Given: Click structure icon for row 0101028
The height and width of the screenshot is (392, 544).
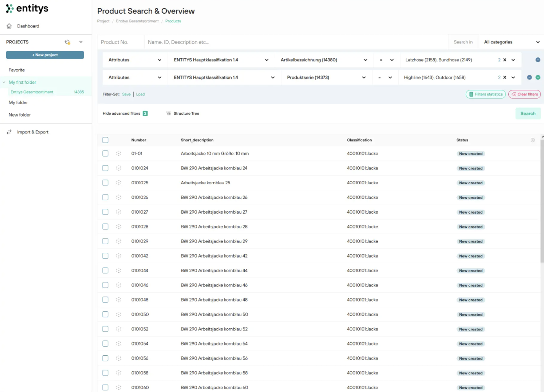Looking at the screenshot, I should (x=119, y=227).
